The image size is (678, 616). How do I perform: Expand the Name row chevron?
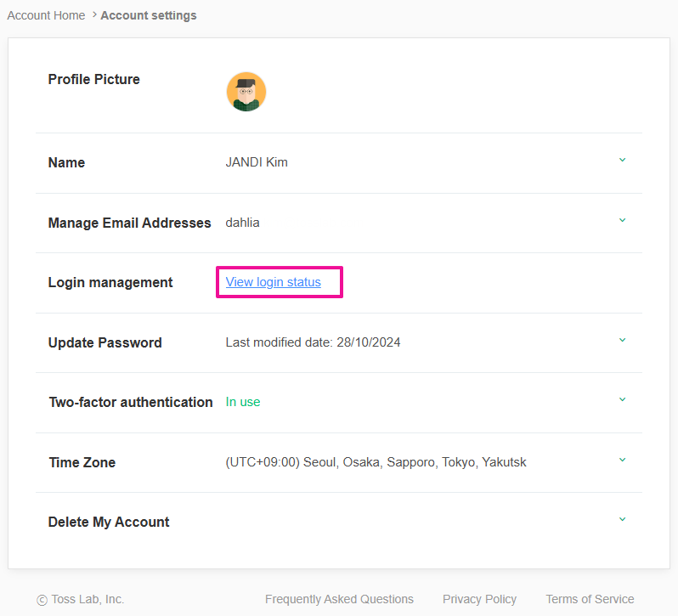tap(622, 160)
